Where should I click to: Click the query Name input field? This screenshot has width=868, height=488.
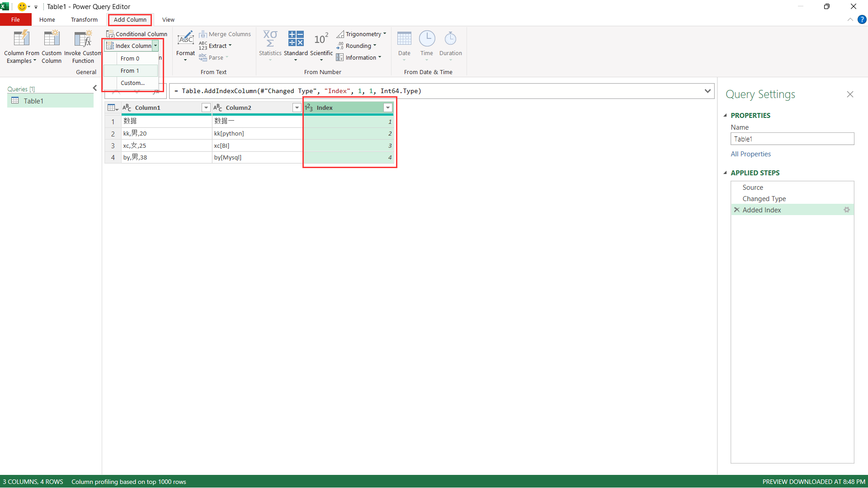pyautogui.click(x=792, y=139)
